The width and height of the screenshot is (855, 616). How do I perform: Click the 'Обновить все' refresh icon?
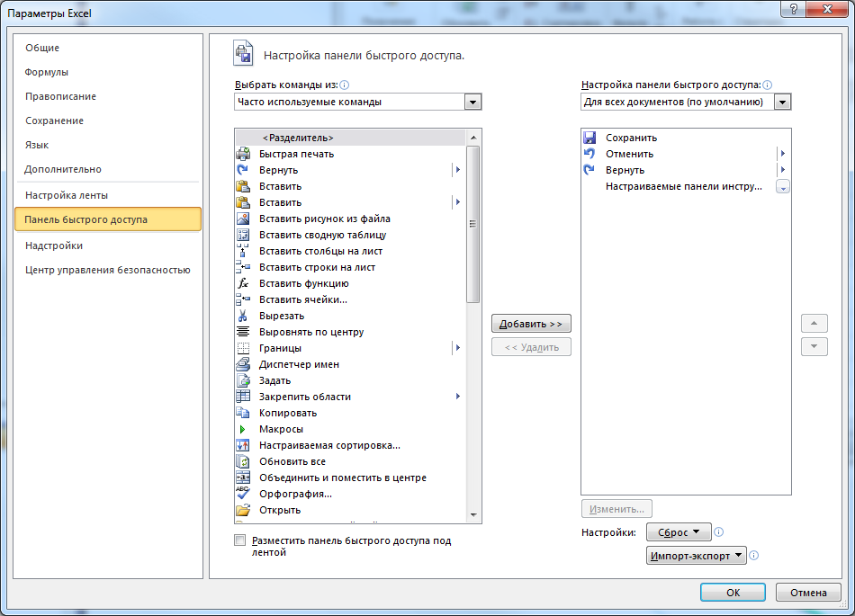243,461
